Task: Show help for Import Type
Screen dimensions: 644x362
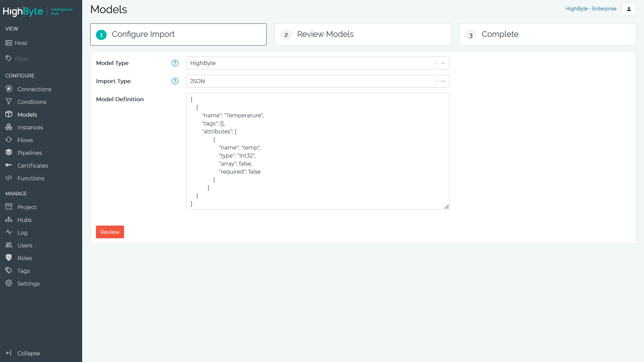Action: pos(175,81)
